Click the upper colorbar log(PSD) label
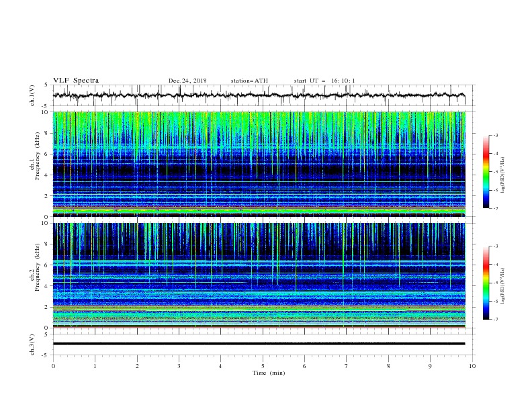Viewport: 532px width, 411px height. pyautogui.click(x=504, y=175)
